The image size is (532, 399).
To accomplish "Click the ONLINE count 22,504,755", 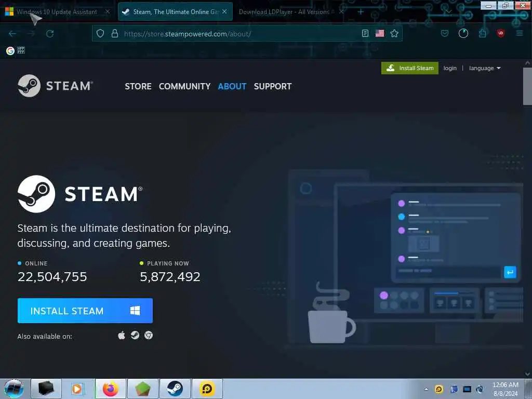I will (x=52, y=277).
